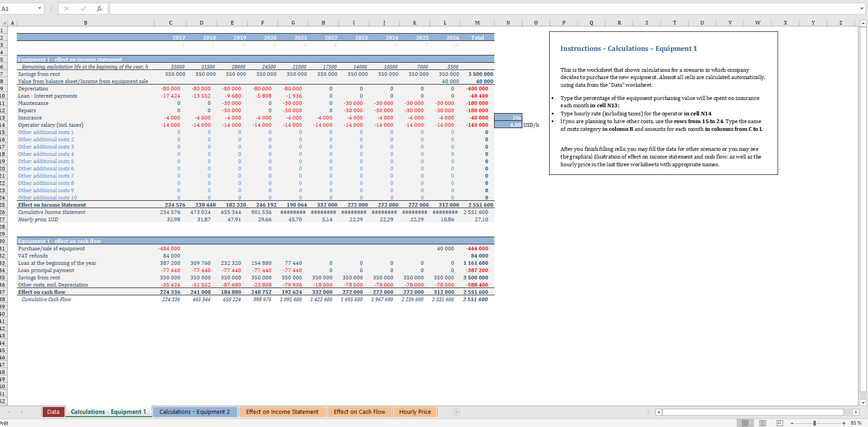
Task: Click the Name Box showing A1
Action: (x=18, y=9)
